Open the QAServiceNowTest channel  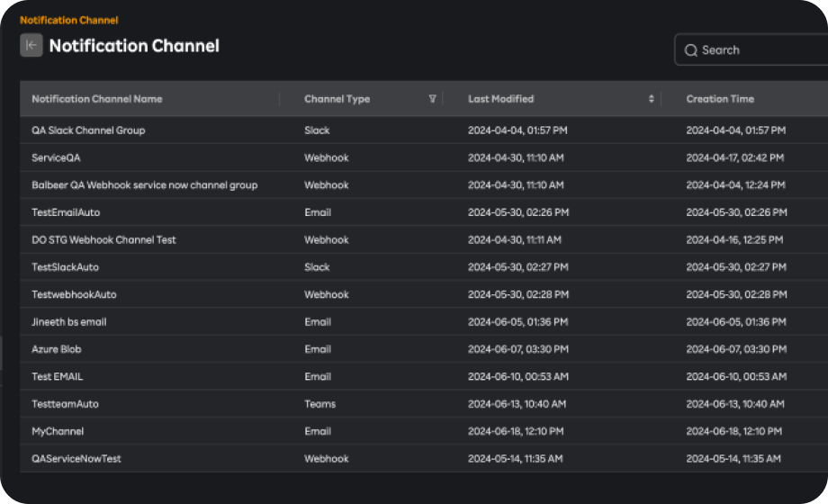(x=76, y=459)
